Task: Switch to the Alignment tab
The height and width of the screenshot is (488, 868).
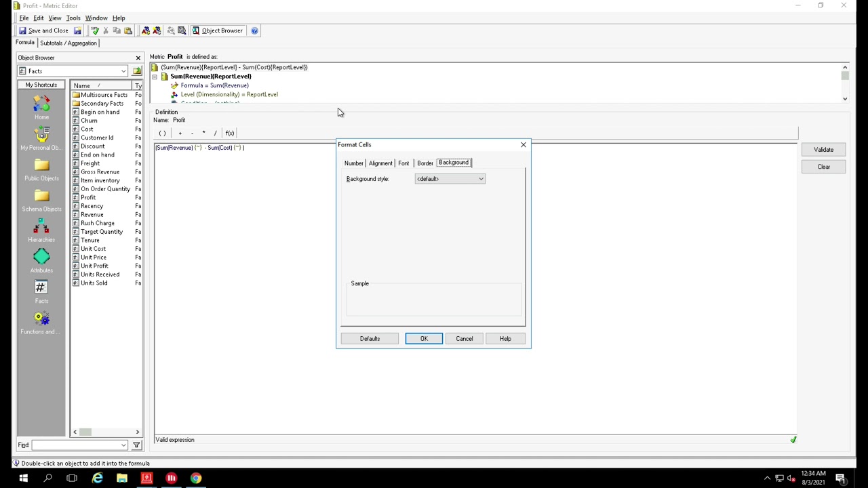Action: pyautogui.click(x=380, y=163)
